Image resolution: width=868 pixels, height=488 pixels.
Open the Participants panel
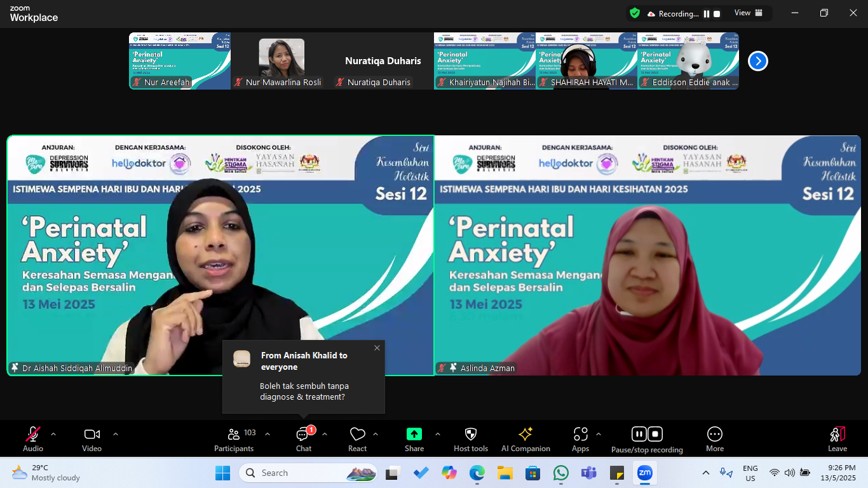[x=234, y=439]
